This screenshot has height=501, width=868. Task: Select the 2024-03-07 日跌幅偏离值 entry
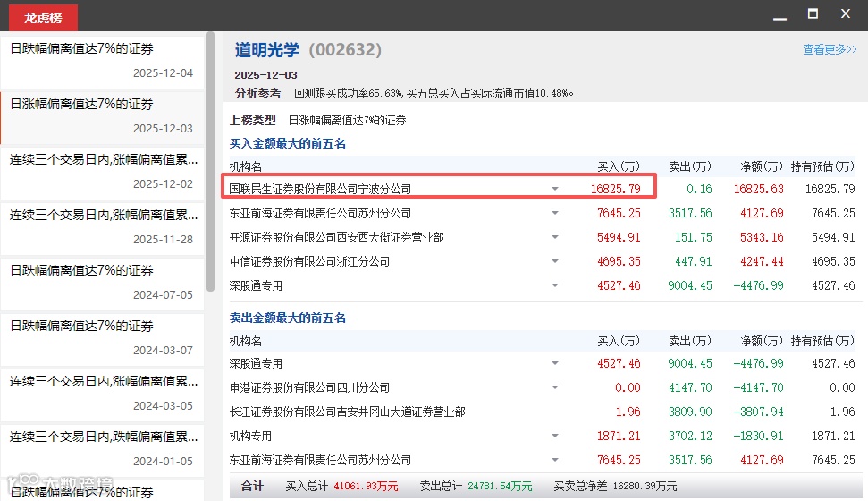click(102, 338)
